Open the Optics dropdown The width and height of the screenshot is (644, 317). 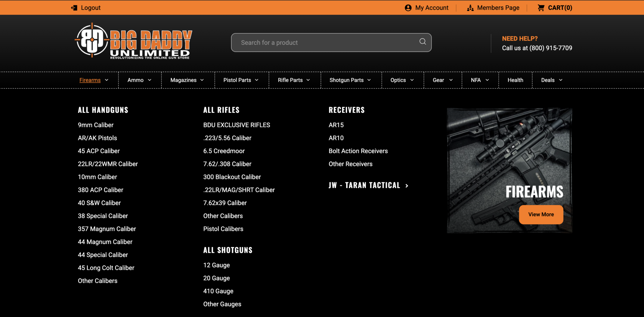tap(402, 80)
